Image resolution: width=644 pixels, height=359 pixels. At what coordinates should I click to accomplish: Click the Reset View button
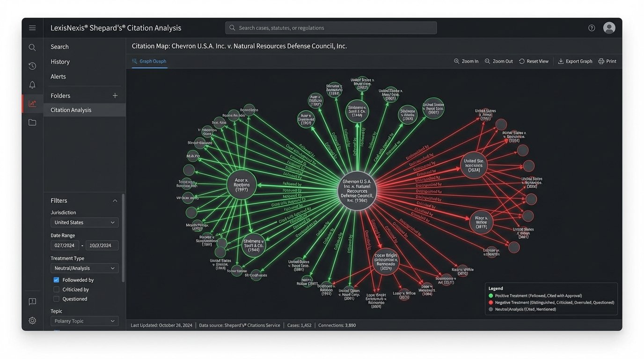click(534, 61)
